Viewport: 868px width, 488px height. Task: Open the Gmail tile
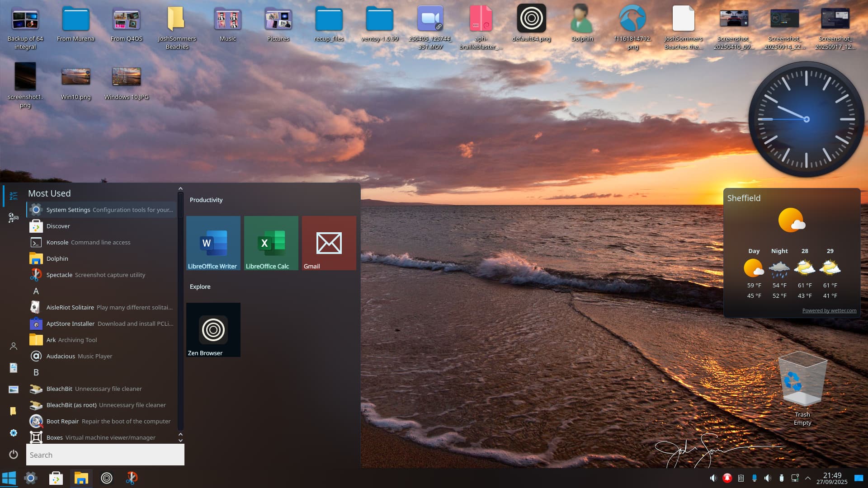coord(329,243)
